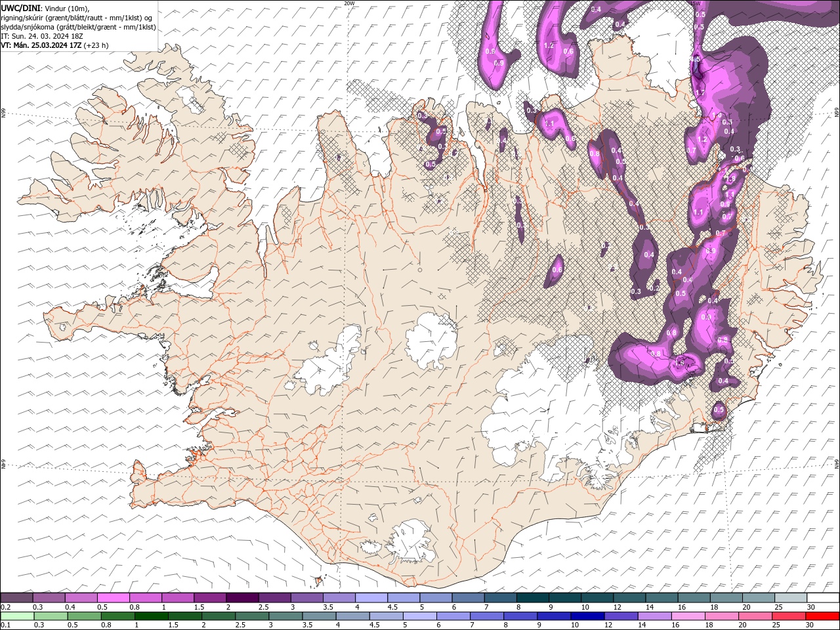
Task: Pick the 18–20 swatch in upper legend
Action: [x=726, y=598]
